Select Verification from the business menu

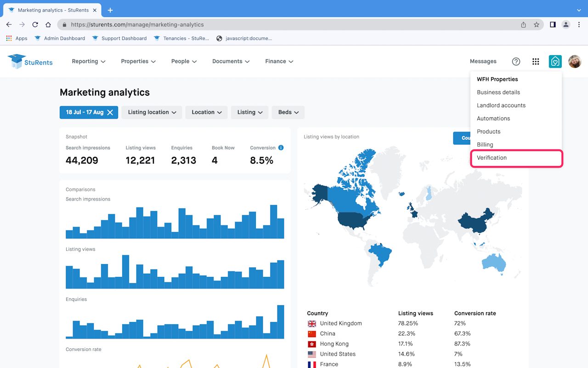tap(492, 158)
